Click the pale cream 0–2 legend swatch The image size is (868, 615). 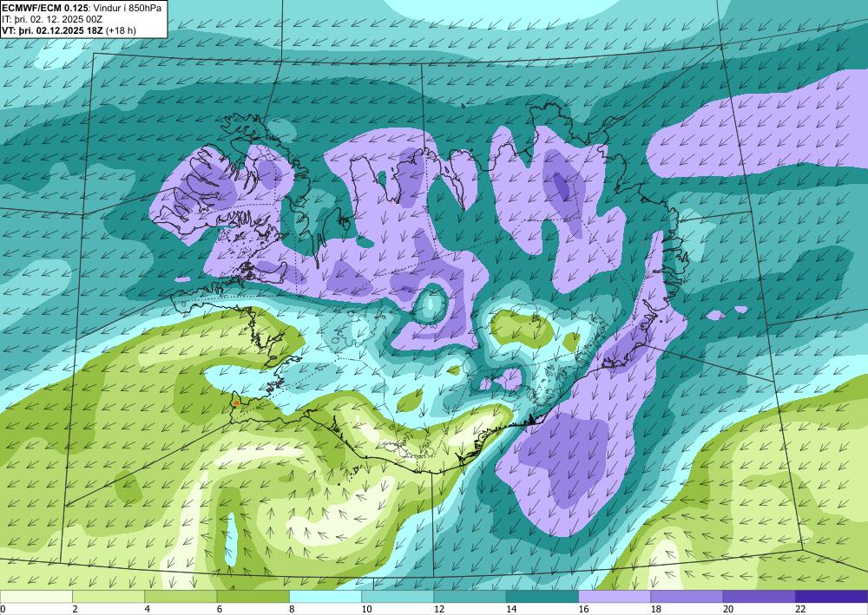coord(36,596)
